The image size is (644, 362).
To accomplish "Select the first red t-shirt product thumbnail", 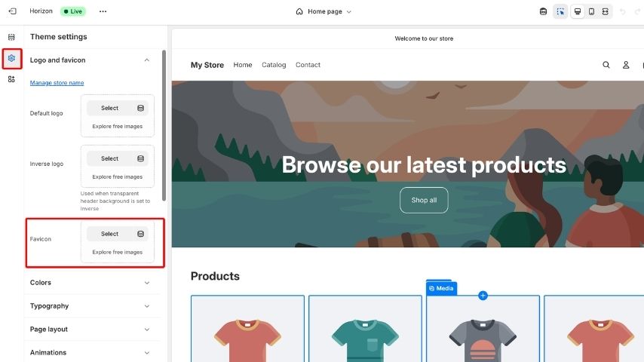I will (247, 329).
